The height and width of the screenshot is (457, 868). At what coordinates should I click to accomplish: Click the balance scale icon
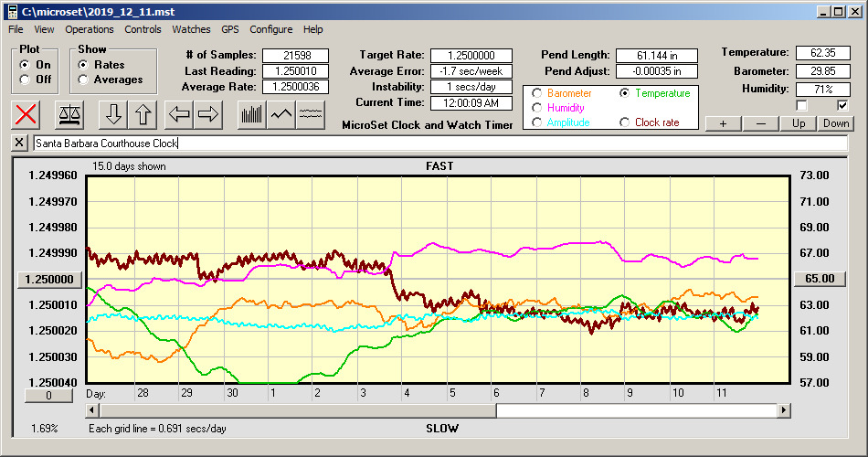[x=69, y=114]
